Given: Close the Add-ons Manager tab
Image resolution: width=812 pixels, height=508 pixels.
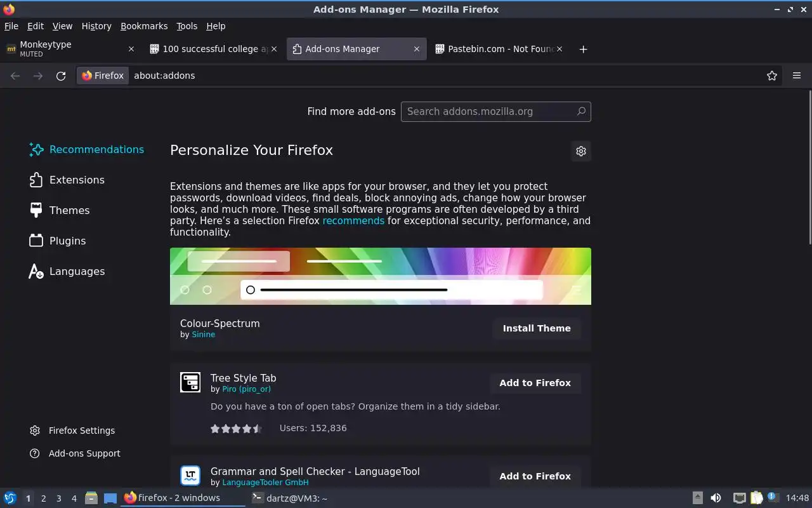Looking at the screenshot, I should click(417, 49).
